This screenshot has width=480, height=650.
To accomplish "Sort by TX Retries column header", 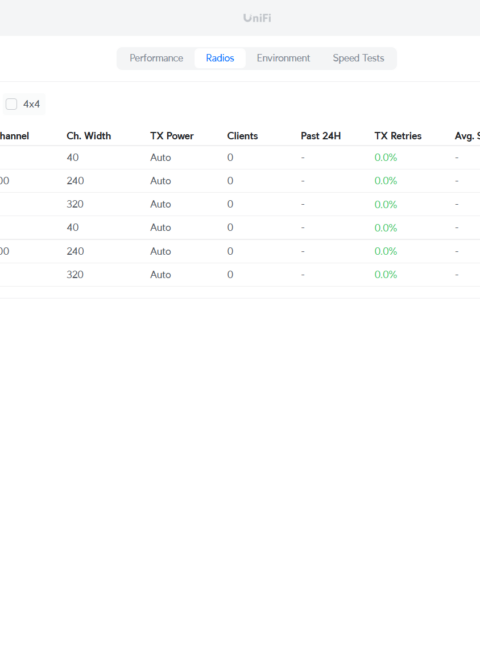I will (398, 136).
